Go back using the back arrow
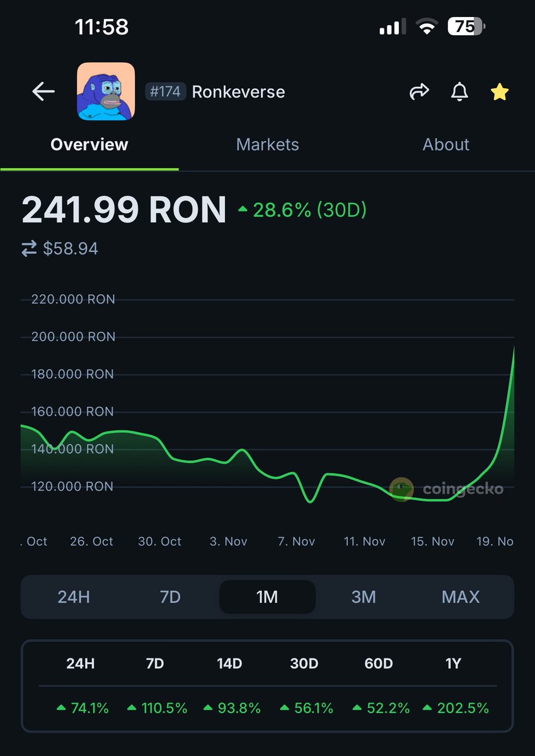Screen dimensions: 535x756 point(42,91)
